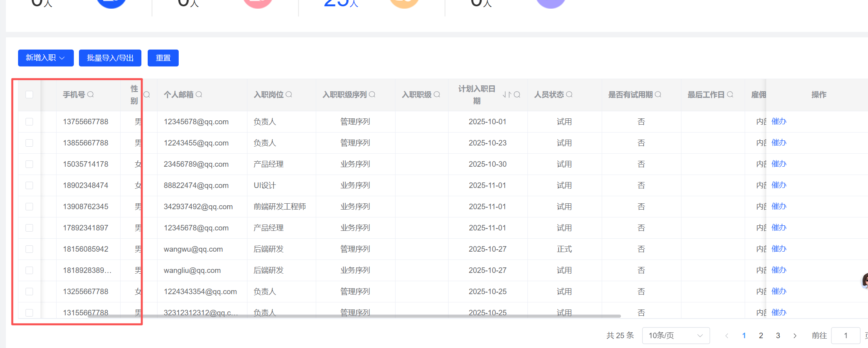
Task: Open the 10条/页 page size selector
Action: click(676, 335)
